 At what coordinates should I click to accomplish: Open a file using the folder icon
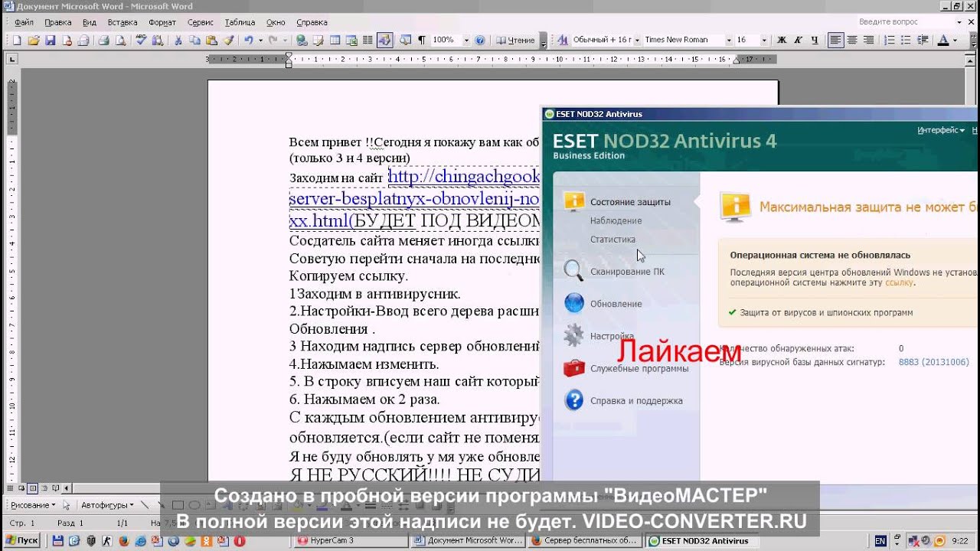coord(34,40)
